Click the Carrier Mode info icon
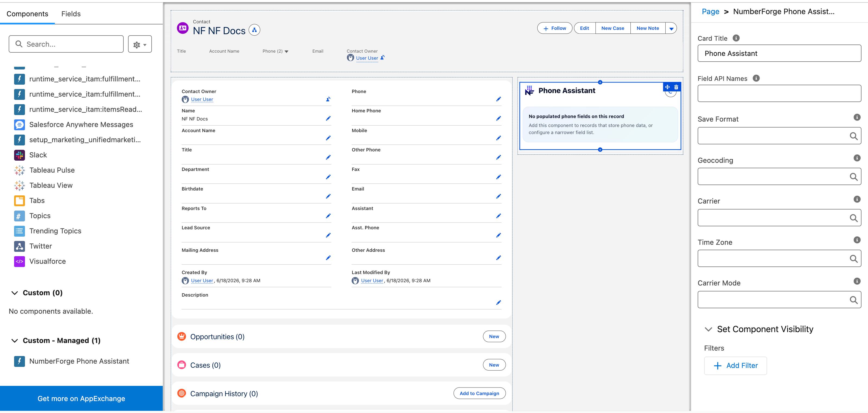Screen dimensions: 868x413 click(857, 281)
